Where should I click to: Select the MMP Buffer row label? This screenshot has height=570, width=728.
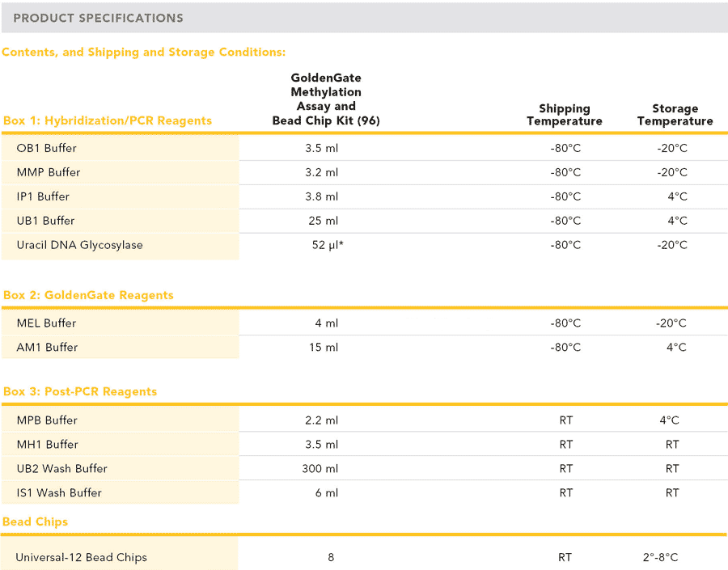tap(49, 172)
